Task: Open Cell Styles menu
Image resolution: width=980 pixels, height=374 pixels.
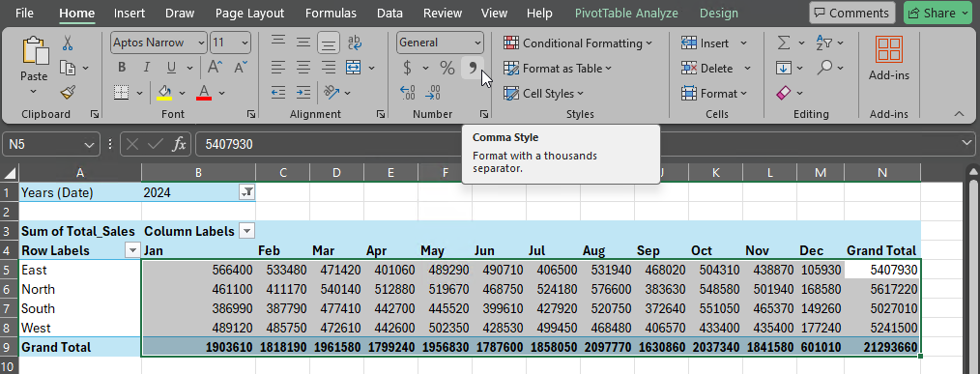Action: pos(543,93)
